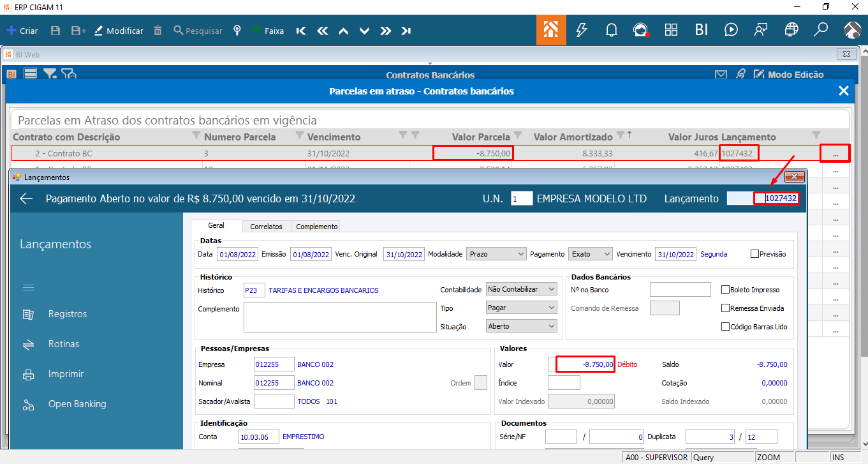
Task: Open the Situação dropdown
Action: (x=522, y=326)
